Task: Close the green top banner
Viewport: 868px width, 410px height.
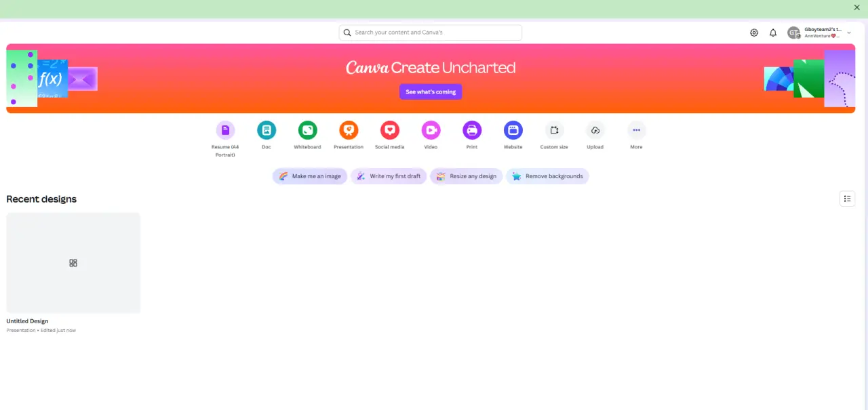Action: [856, 7]
